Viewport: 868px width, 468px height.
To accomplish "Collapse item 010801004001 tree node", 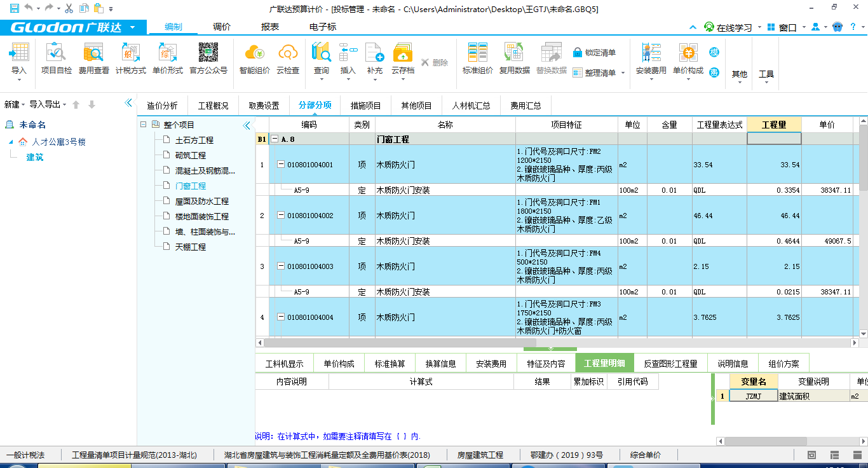I will pos(281,165).
